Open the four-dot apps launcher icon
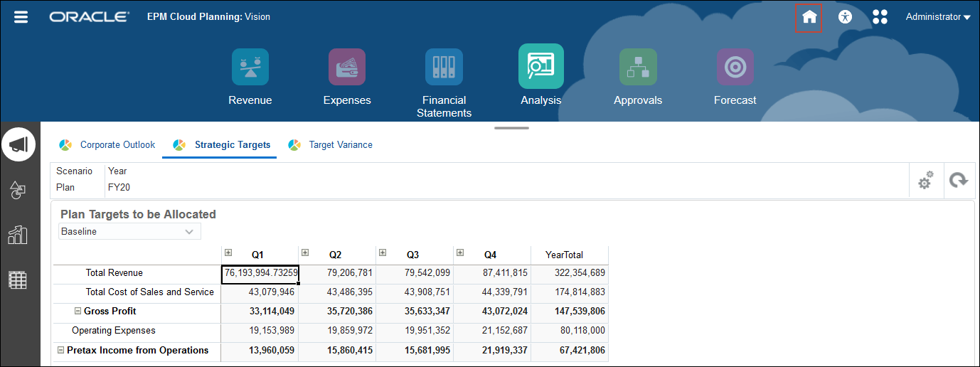This screenshot has height=367, width=980. tap(880, 17)
